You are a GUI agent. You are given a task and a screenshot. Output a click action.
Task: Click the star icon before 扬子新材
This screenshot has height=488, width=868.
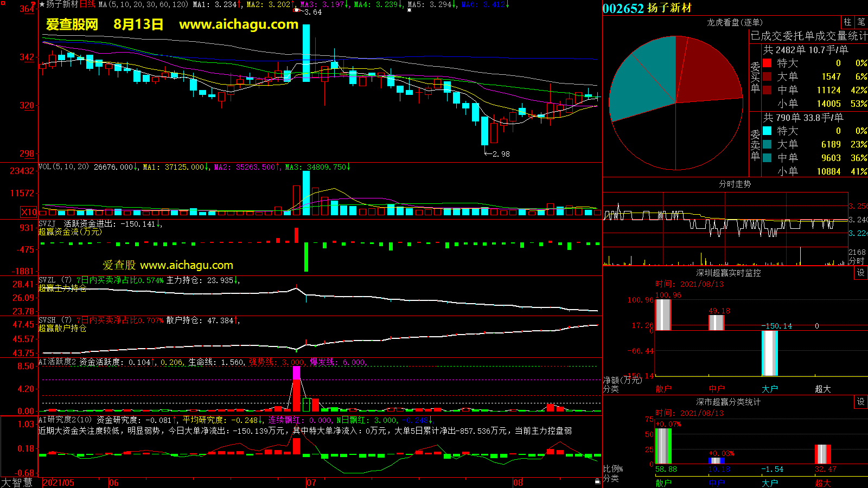[x=42, y=4]
